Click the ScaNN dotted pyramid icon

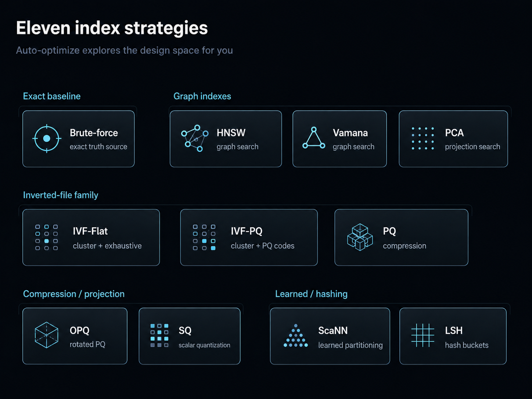296,335
